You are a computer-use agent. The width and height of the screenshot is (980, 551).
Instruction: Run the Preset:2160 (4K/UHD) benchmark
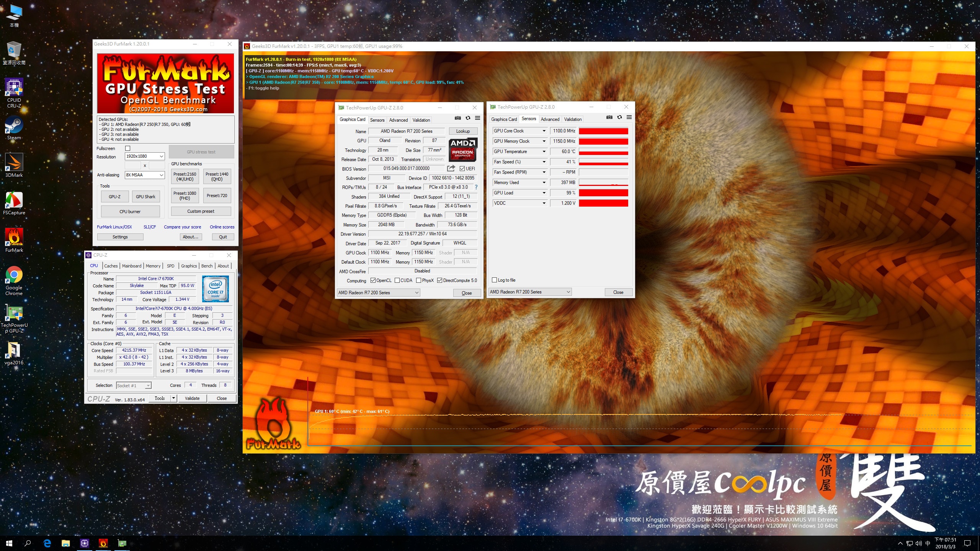(185, 176)
